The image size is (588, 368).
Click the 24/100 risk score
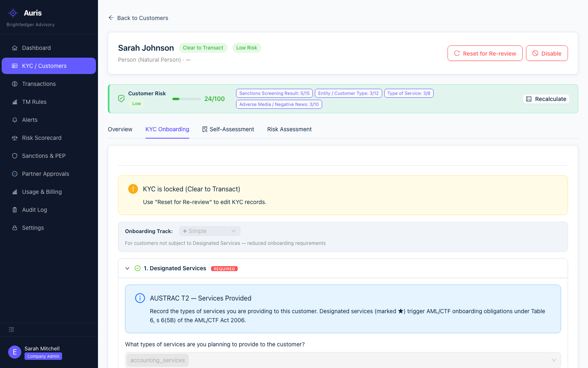click(x=214, y=99)
